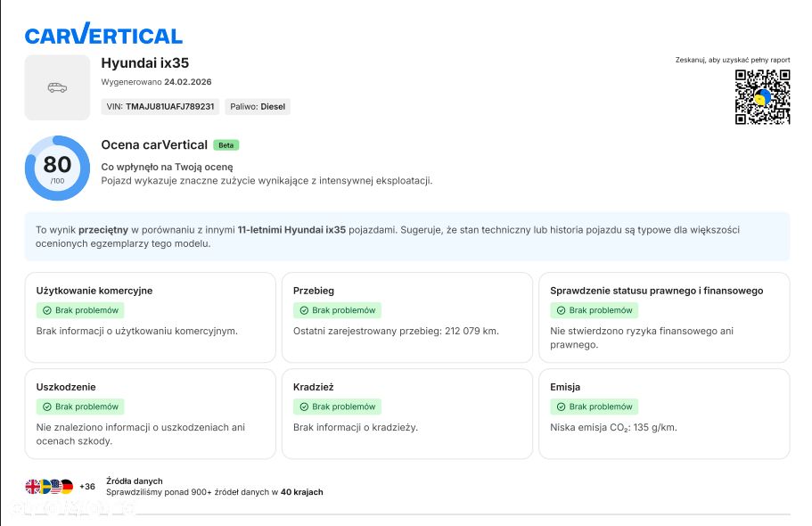812x526 pixels.
Task: Select the Emisja card heading
Action: click(565, 387)
